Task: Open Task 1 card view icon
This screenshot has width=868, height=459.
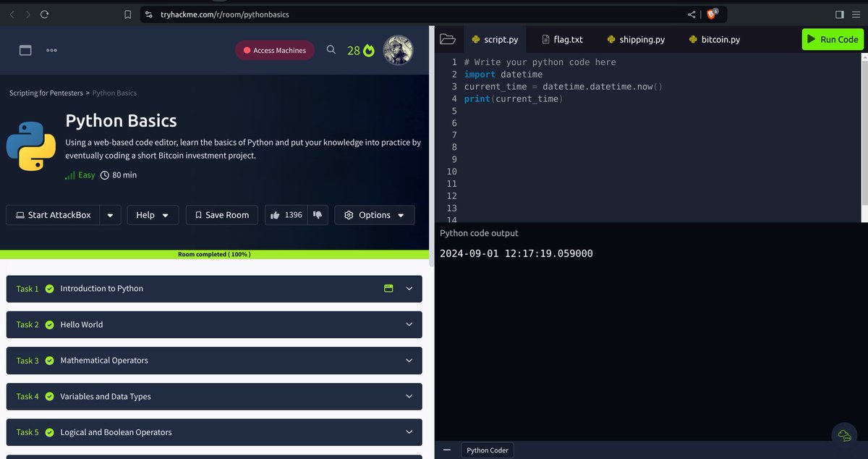Action: [388, 288]
